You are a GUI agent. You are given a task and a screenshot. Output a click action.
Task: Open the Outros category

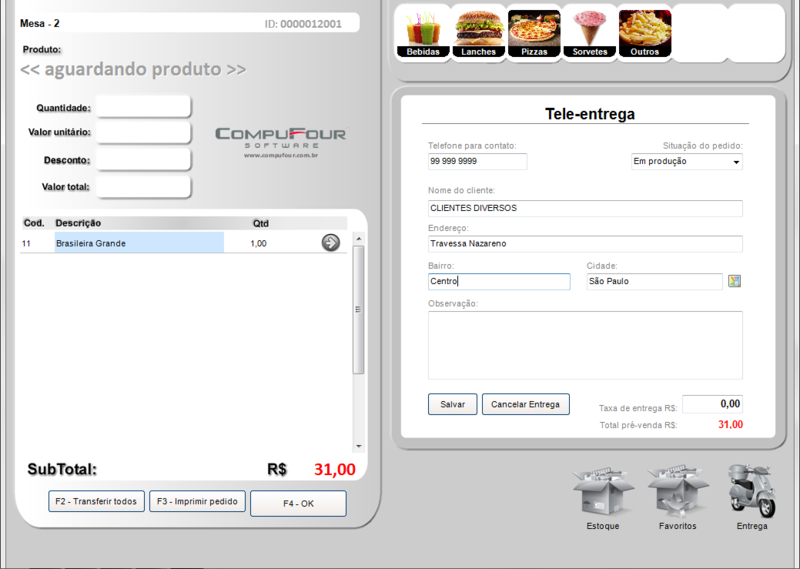645,32
